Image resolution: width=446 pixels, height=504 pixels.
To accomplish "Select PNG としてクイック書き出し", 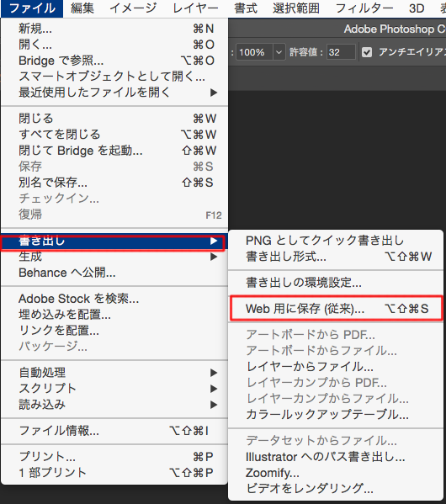I will point(336,241).
